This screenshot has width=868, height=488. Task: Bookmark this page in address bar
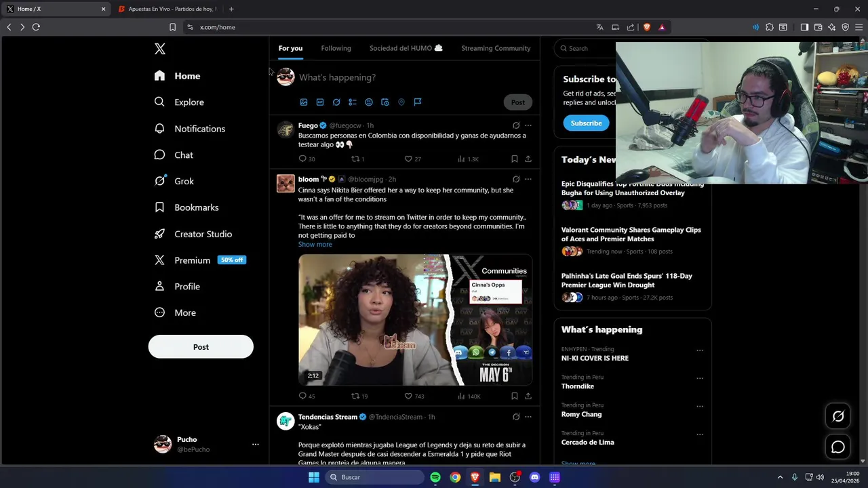(x=172, y=27)
